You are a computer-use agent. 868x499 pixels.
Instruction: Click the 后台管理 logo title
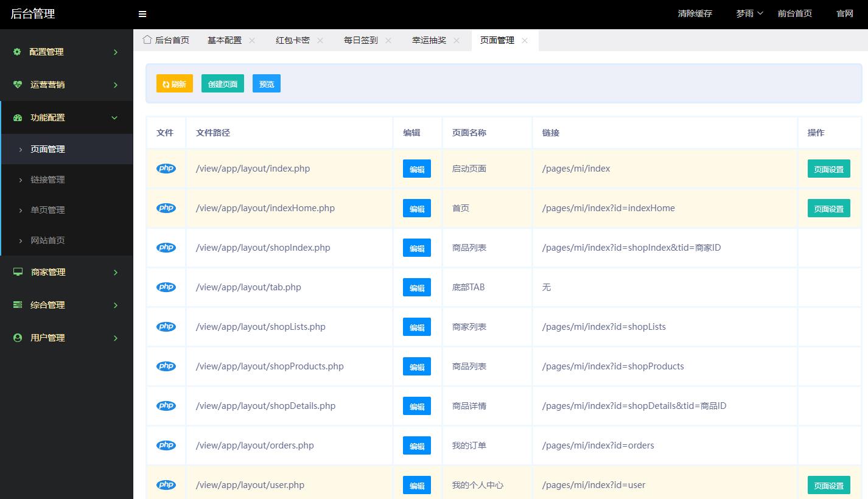click(33, 14)
